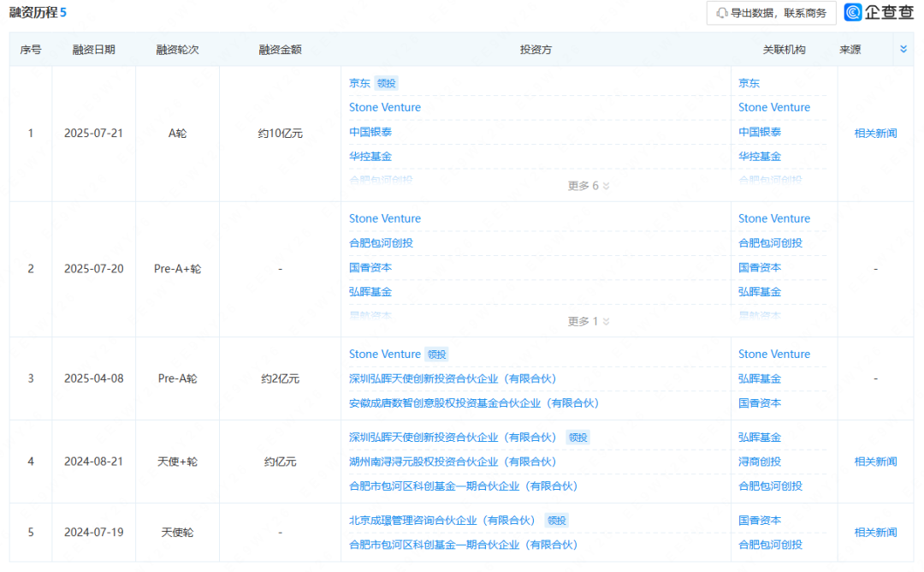Click the 天使轮 round cell
This screenshot has width=924, height=572.
[x=177, y=533]
